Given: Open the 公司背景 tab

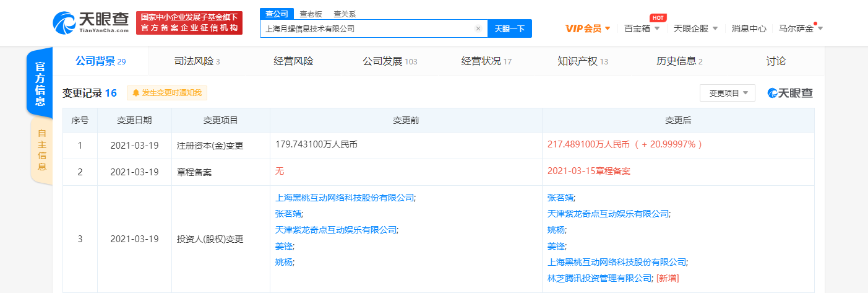Looking at the screenshot, I should click(x=101, y=61).
